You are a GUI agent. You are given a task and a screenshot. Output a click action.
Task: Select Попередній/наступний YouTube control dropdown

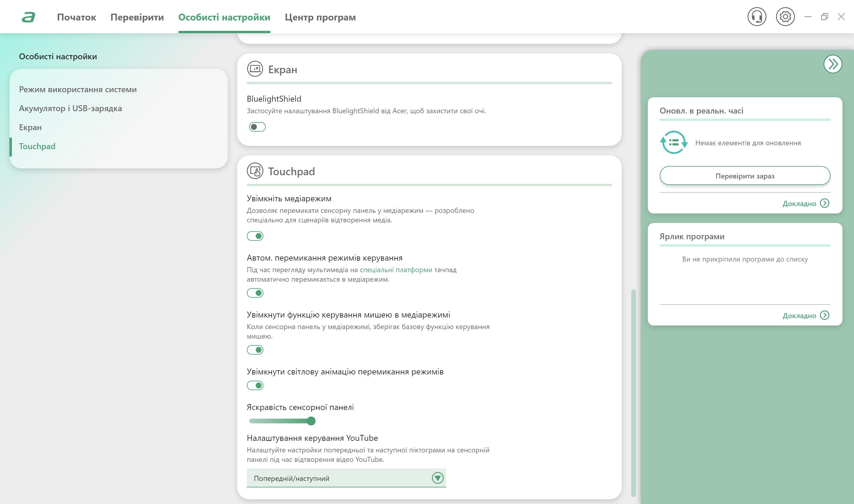(x=346, y=478)
